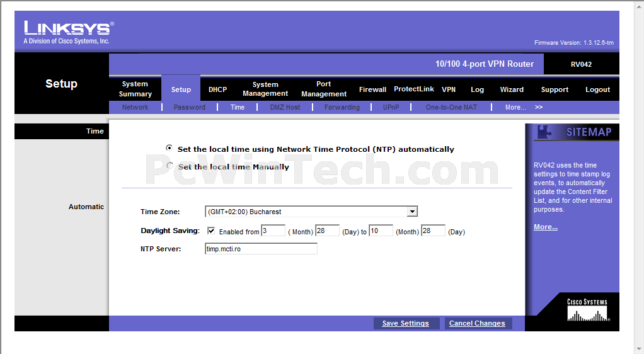Click the Time section header
The width and height of the screenshot is (644, 354).
(95, 131)
